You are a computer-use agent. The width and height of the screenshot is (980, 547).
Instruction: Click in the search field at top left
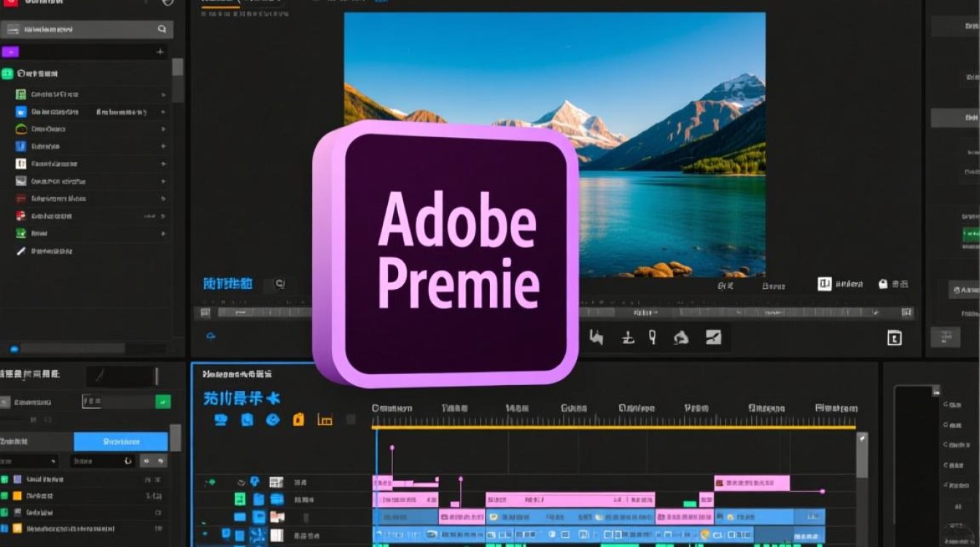pyautogui.click(x=87, y=29)
